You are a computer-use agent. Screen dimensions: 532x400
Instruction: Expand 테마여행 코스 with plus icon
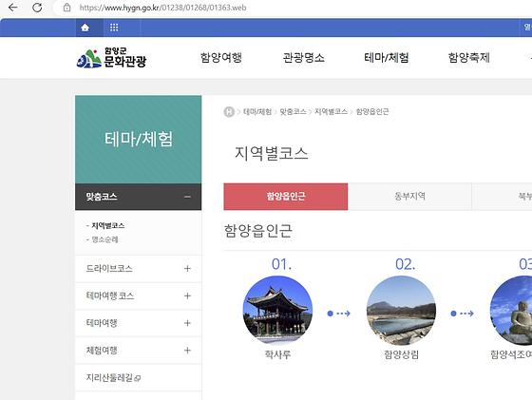(x=187, y=295)
